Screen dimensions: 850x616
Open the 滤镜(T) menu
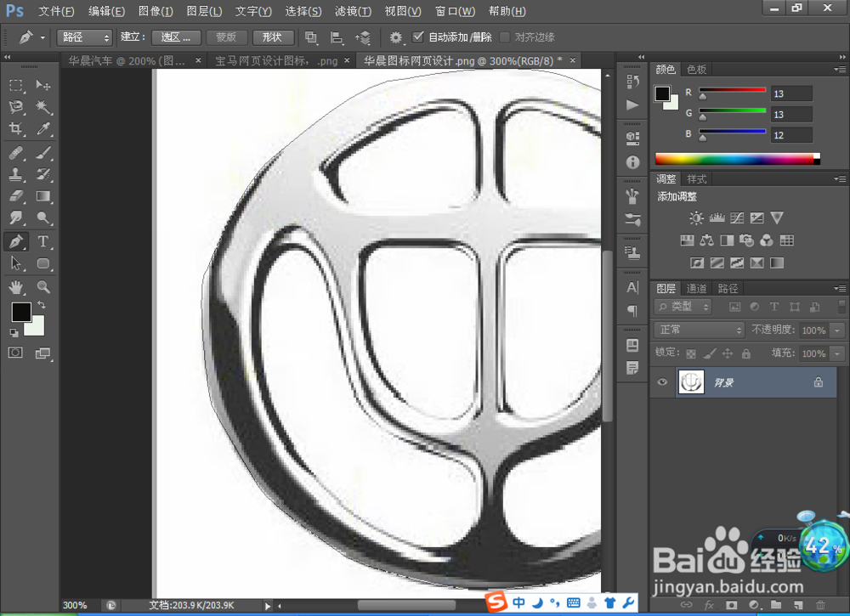(353, 11)
